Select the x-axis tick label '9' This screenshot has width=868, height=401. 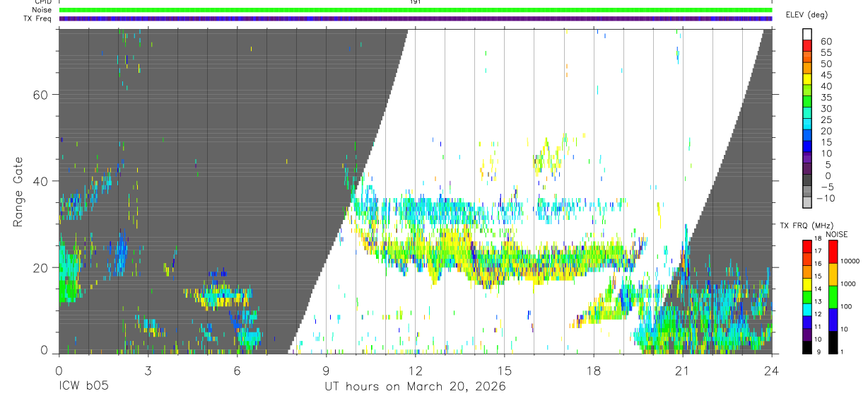click(x=326, y=370)
